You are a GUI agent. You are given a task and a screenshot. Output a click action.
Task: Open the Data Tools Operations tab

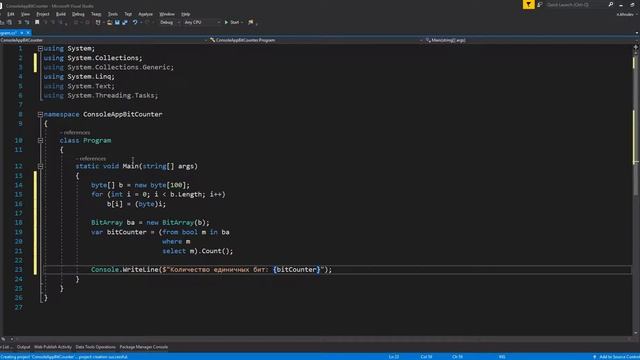click(96, 347)
